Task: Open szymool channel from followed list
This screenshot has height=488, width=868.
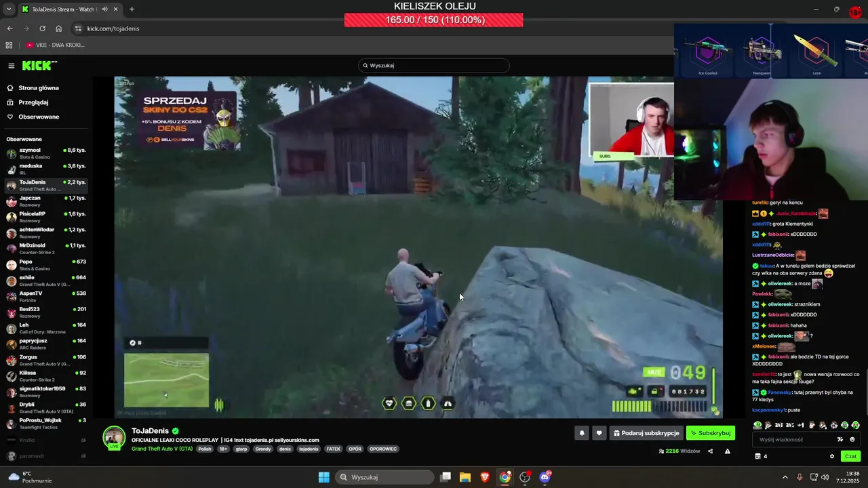Action: [46, 153]
